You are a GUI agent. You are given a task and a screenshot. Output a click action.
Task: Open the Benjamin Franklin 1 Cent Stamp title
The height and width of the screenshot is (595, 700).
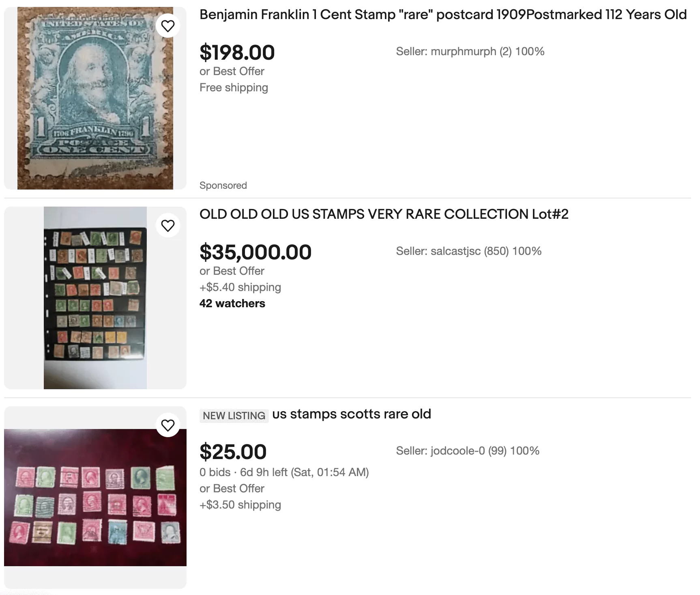[x=443, y=15]
